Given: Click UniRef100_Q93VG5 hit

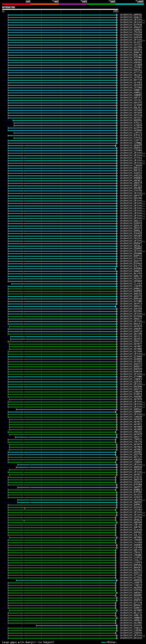Looking at the screenshot, I should [x=131, y=85].
